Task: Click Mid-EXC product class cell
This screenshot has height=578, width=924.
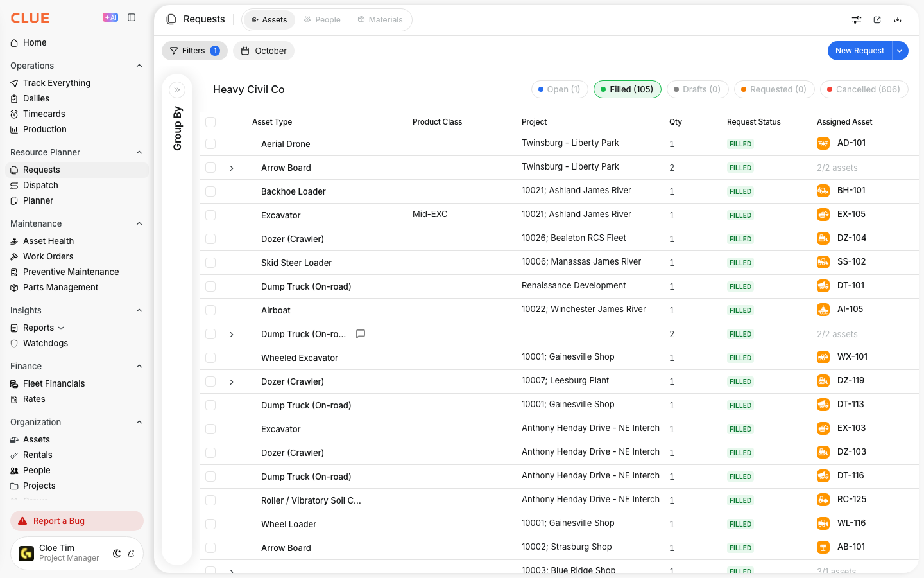Action: coord(430,215)
